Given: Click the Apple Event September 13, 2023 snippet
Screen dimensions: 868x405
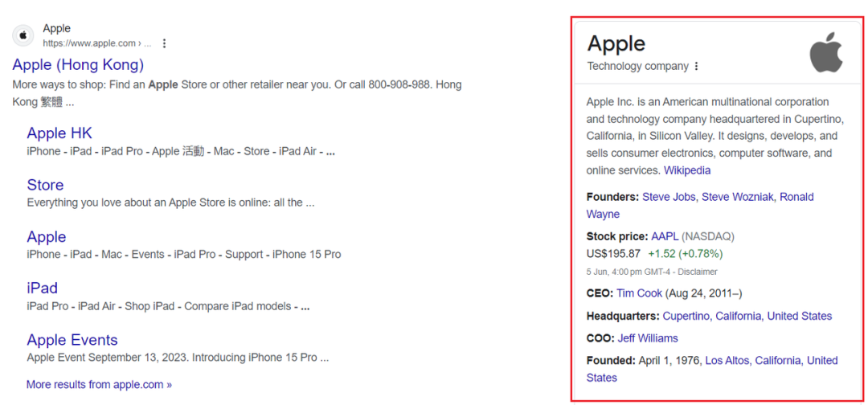Looking at the screenshot, I should 178,358.
